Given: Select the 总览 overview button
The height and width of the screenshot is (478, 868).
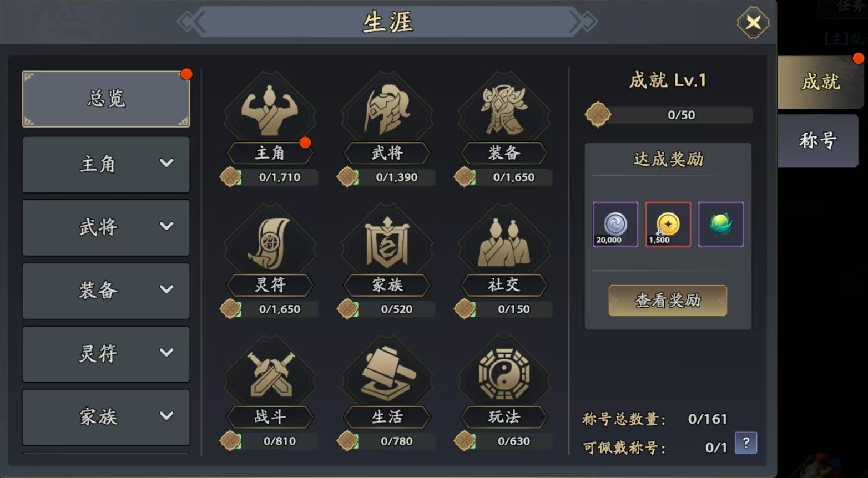Looking at the screenshot, I should pyautogui.click(x=106, y=99).
